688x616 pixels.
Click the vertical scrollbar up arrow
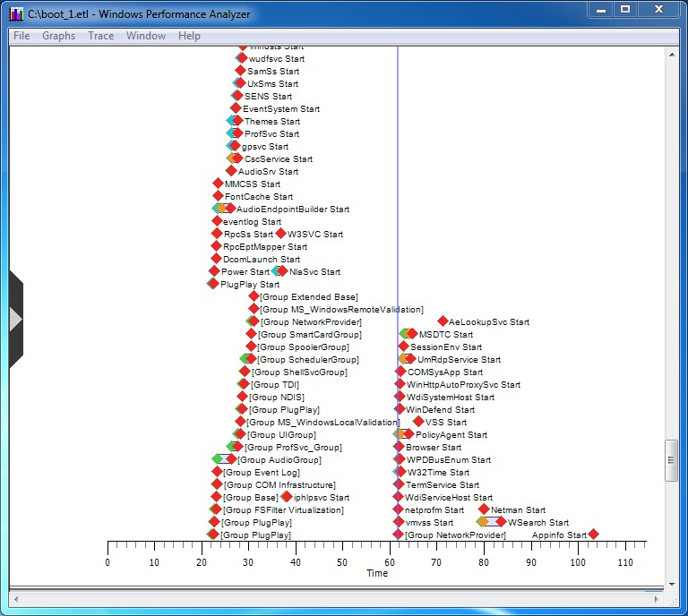tap(672, 55)
